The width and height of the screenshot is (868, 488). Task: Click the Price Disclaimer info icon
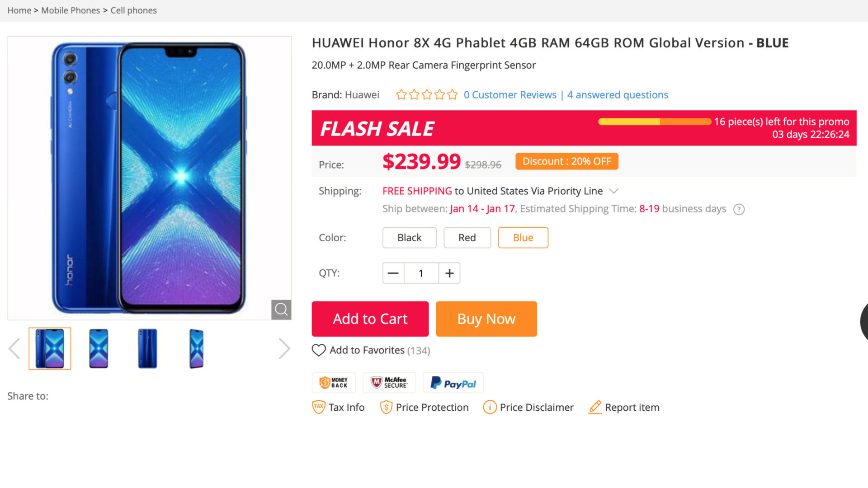(490, 407)
